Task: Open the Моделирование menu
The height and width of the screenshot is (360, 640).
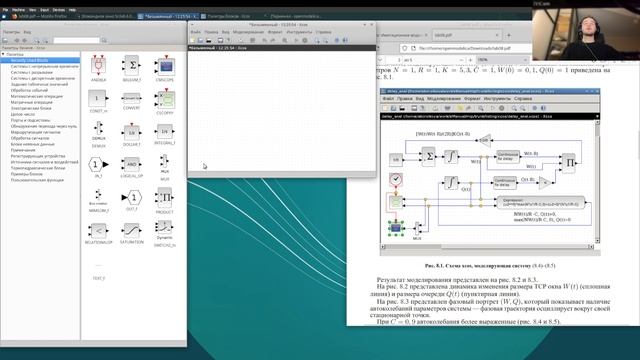Action: point(249,32)
